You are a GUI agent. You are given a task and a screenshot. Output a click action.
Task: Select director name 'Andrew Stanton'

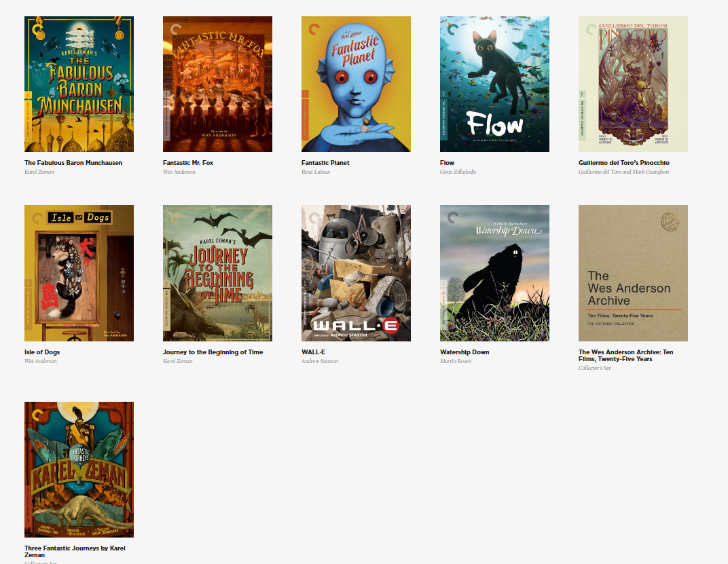tap(319, 361)
